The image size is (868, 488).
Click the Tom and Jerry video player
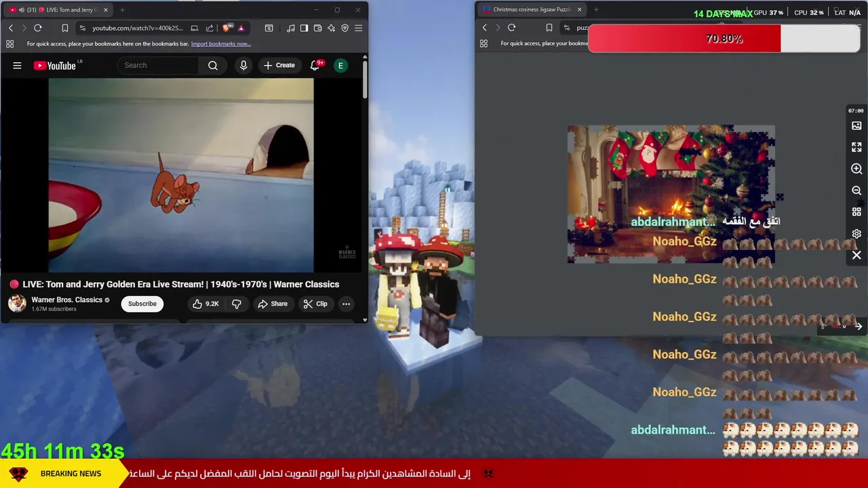181,175
